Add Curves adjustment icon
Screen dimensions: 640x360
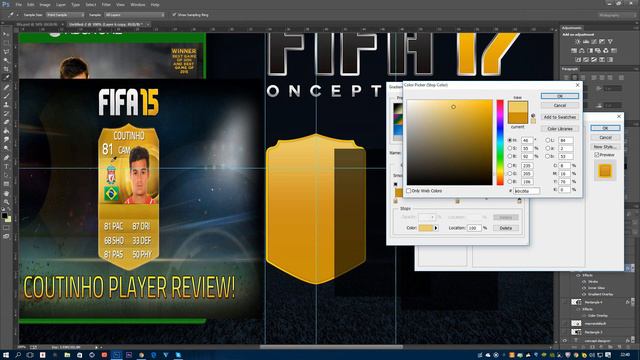594,42
